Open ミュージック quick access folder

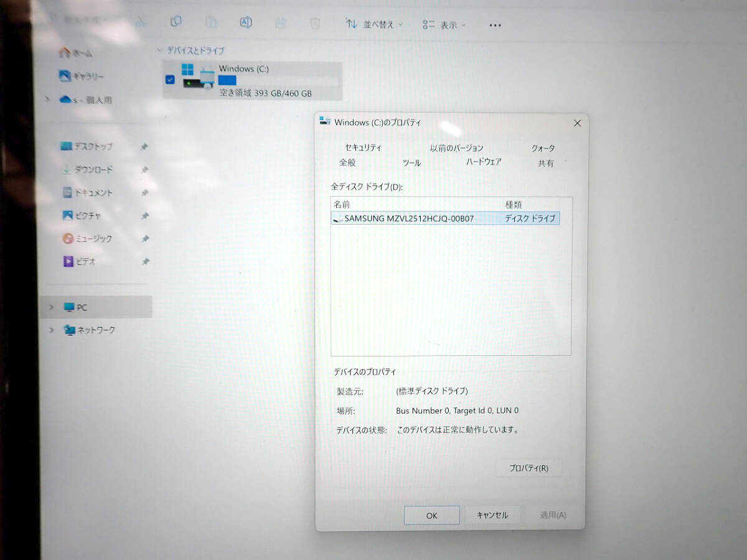click(88, 239)
